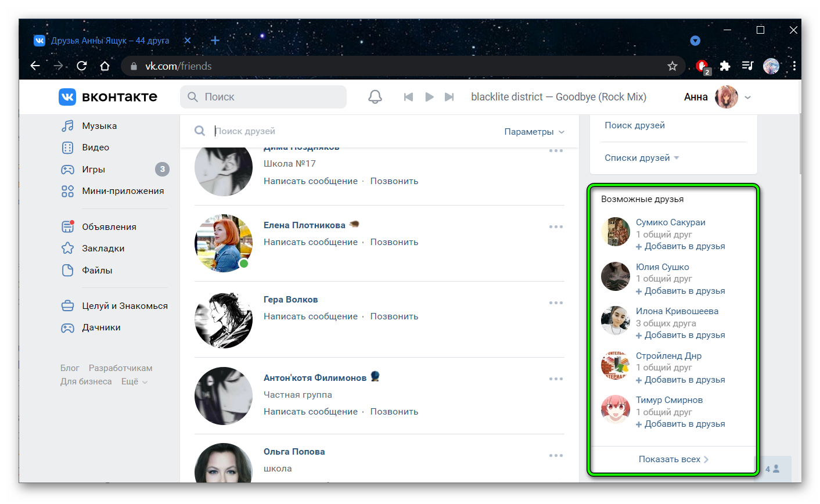Viewport: 820px width, 504px height.
Task: Write message to Елена Плотникова
Action: tap(311, 242)
